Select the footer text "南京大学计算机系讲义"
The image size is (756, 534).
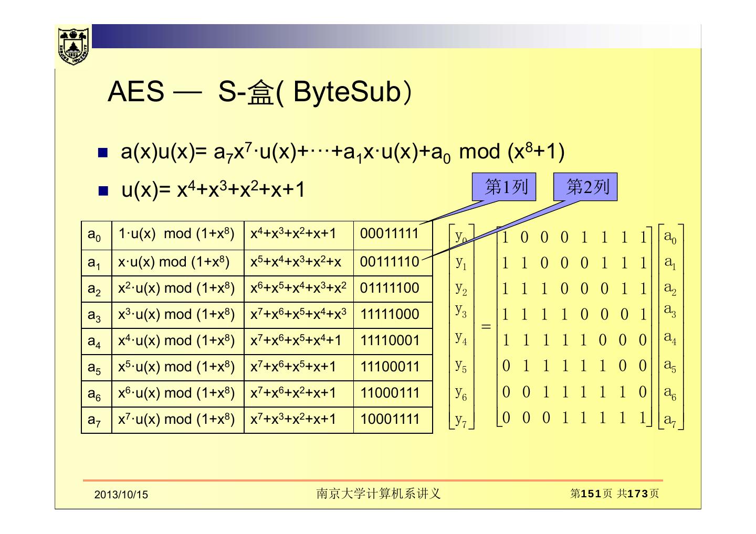pyautogui.click(x=378, y=494)
